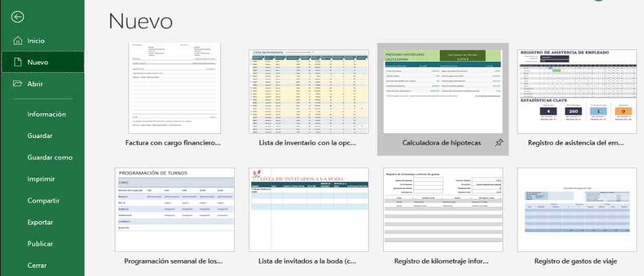The height and width of the screenshot is (276, 644).
Task: Open the Imprimir page
Action: (x=43, y=179)
